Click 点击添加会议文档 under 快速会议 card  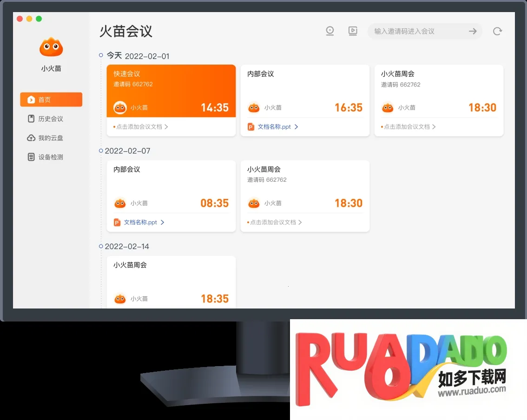pos(139,127)
